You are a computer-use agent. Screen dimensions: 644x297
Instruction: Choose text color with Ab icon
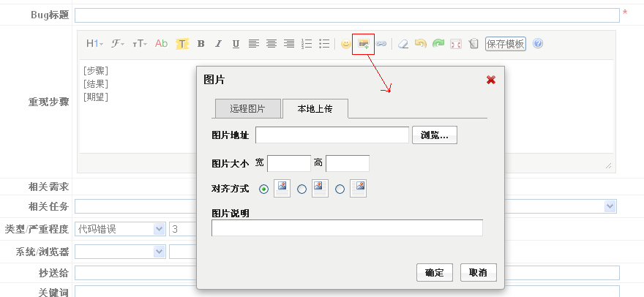click(162, 44)
